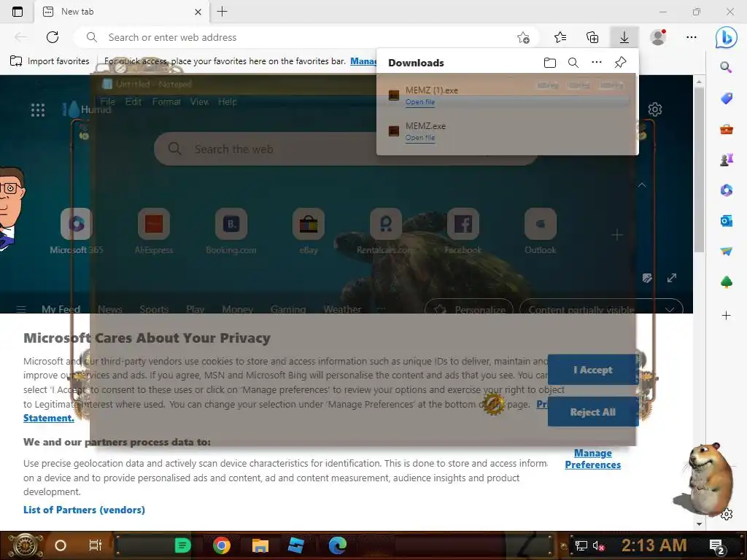Open more options in Downloads panel

(597, 62)
